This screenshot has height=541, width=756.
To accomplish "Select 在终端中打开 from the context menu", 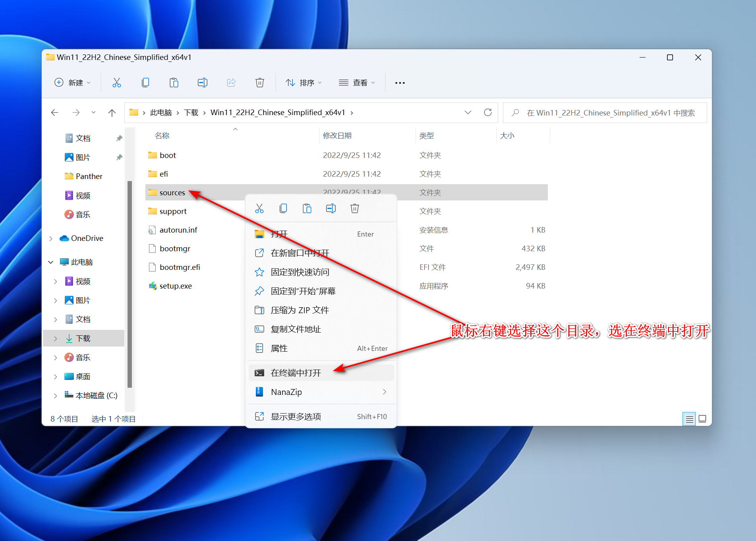I will (x=296, y=373).
